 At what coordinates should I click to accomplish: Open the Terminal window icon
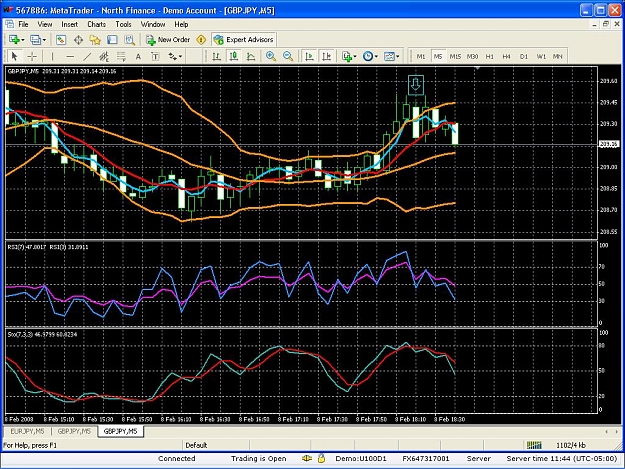click(112, 39)
